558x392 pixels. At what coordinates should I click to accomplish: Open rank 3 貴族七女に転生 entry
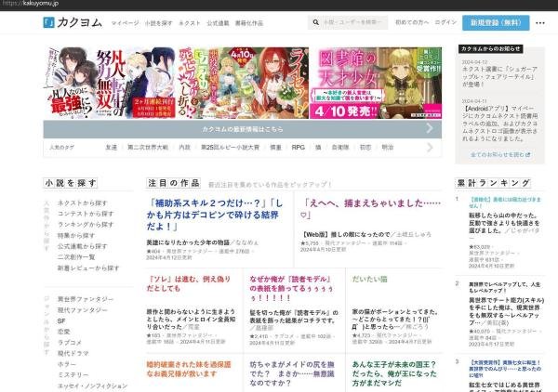point(505,369)
